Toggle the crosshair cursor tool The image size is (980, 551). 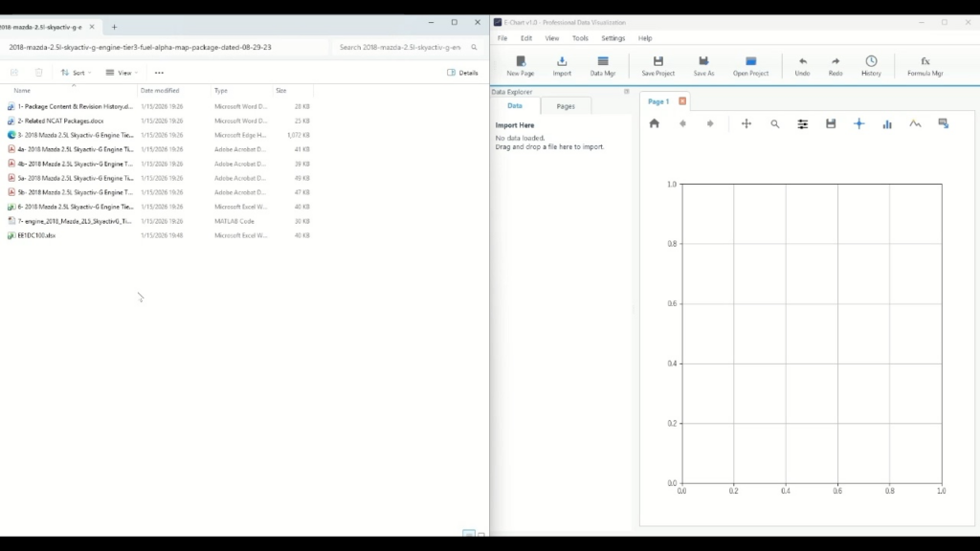click(858, 123)
